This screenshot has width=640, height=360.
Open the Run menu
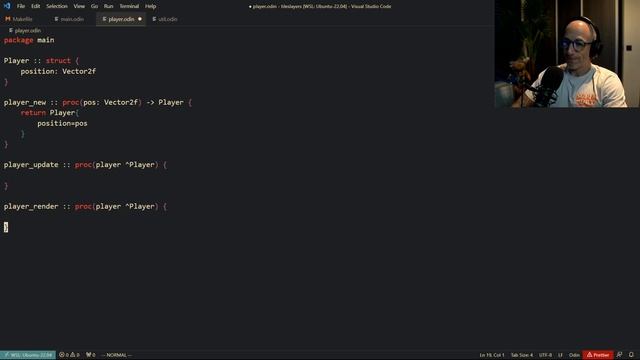click(108, 6)
